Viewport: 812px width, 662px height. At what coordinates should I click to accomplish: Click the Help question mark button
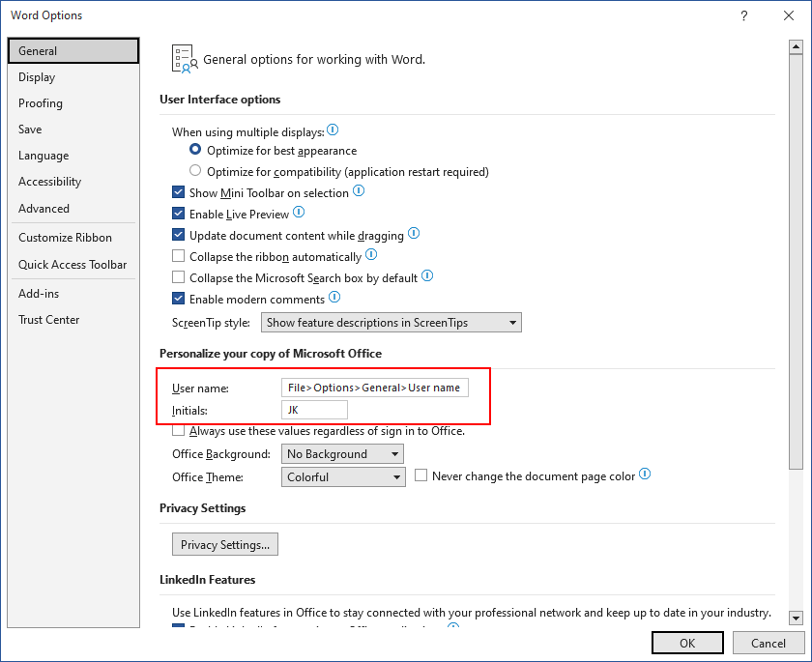(744, 15)
